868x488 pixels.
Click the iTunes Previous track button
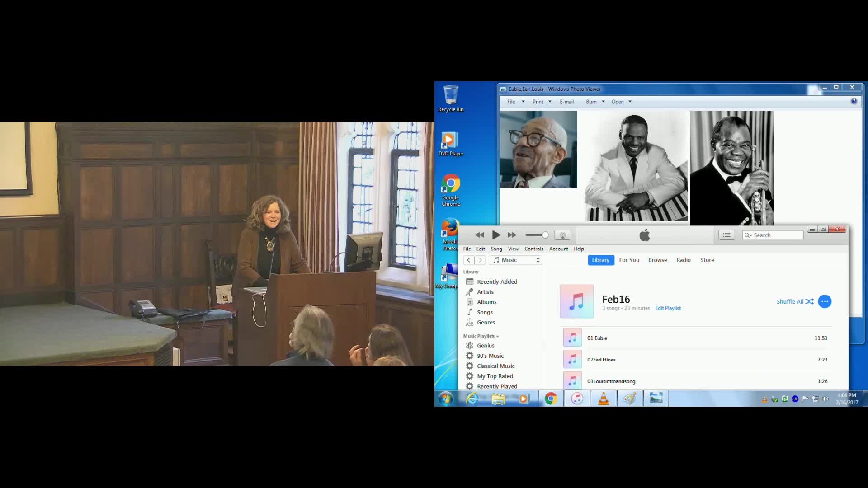(x=480, y=235)
